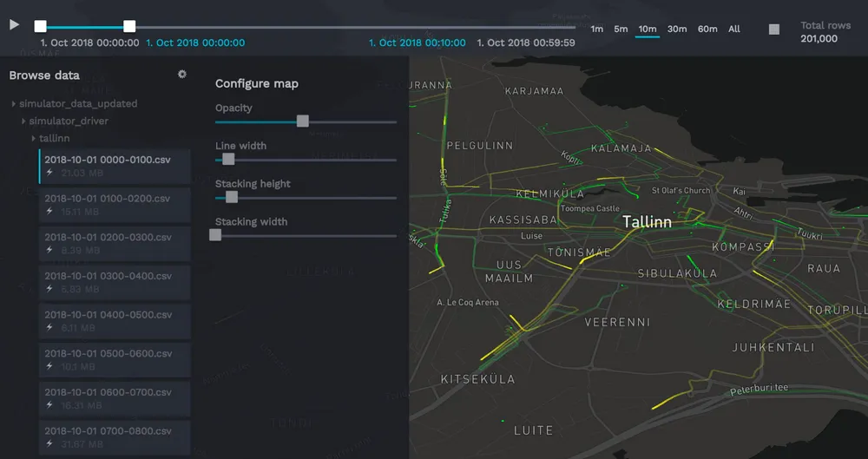Click lightning icon under 0000-0100.csv file

point(49,173)
